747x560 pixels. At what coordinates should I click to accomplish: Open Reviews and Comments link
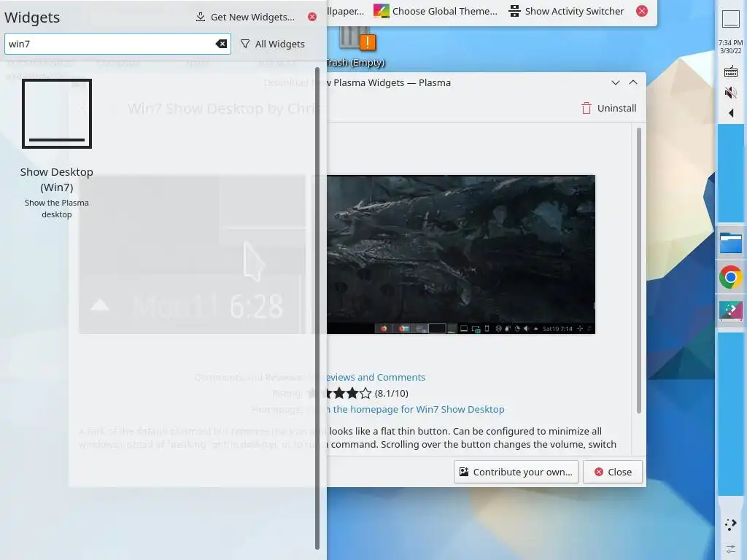point(376,377)
